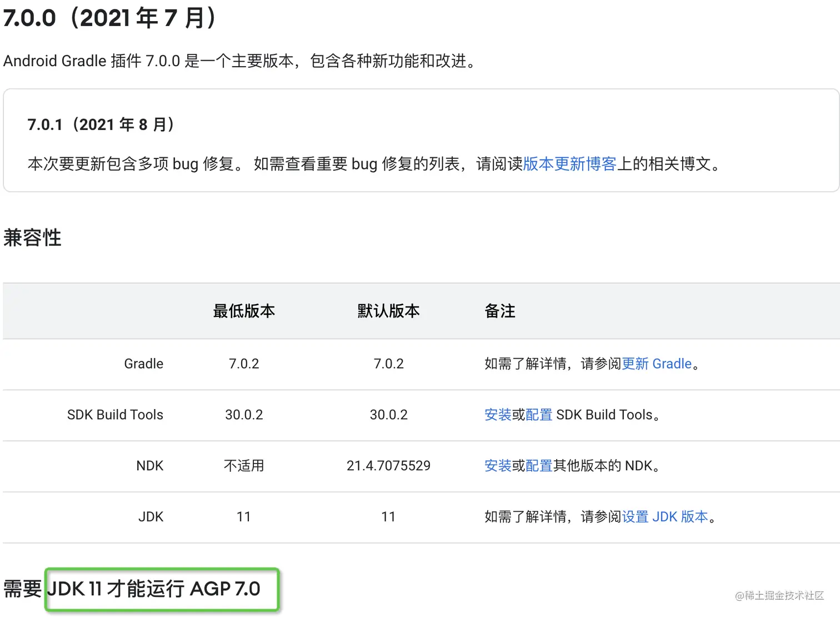
Task: Click the 更新 Gradle link
Action: tap(657, 364)
